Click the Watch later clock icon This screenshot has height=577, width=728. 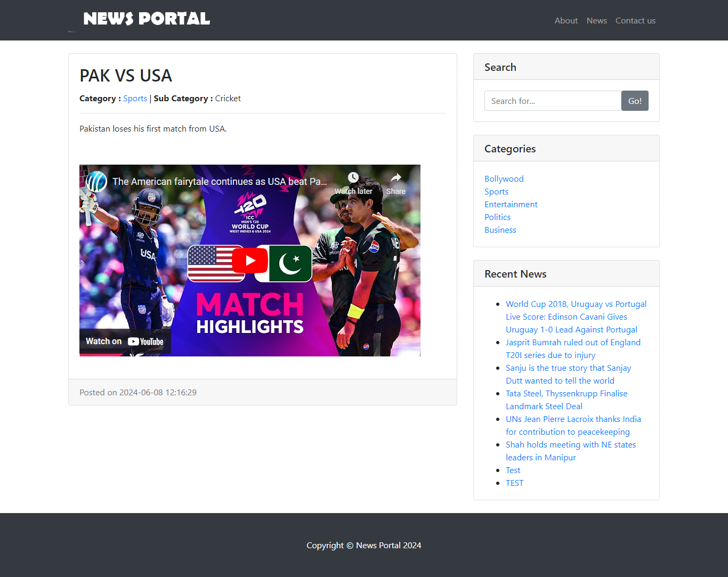(x=353, y=178)
